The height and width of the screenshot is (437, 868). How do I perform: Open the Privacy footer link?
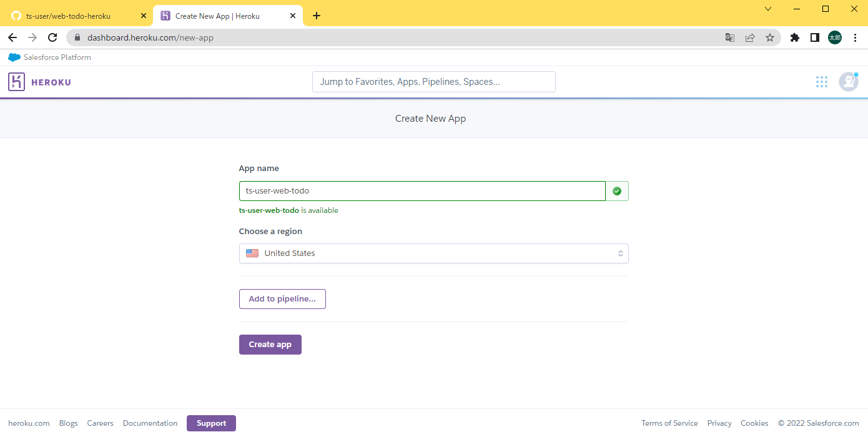coord(719,423)
